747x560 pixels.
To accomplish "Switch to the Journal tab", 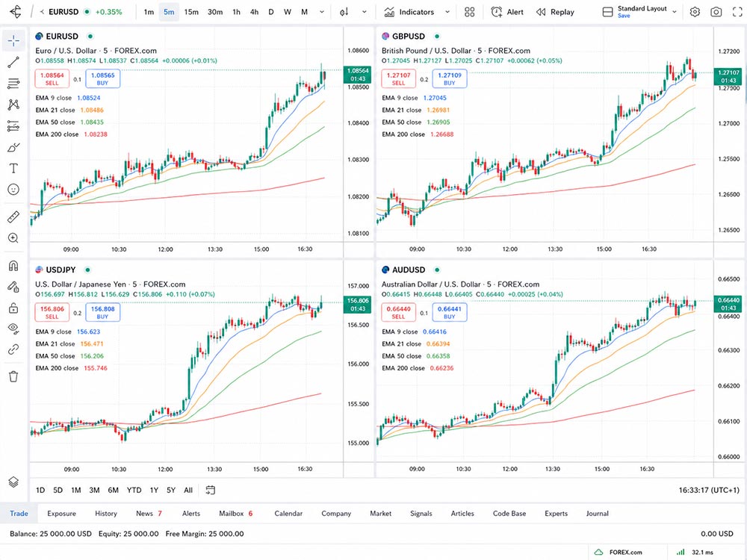I will click(x=598, y=514).
